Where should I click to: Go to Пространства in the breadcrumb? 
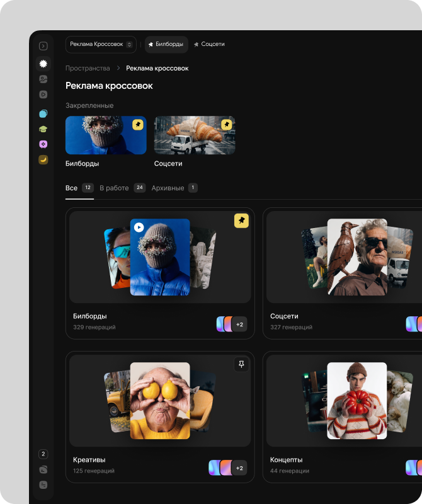88,68
